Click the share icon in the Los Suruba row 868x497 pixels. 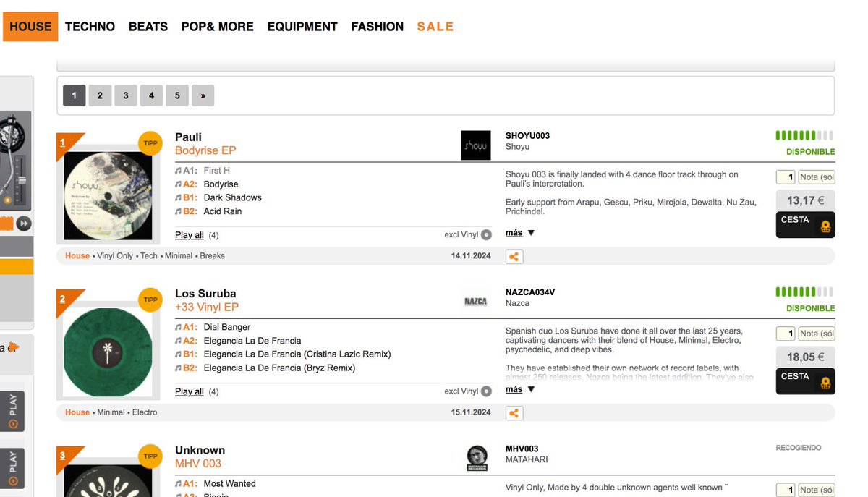(x=514, y=412)
